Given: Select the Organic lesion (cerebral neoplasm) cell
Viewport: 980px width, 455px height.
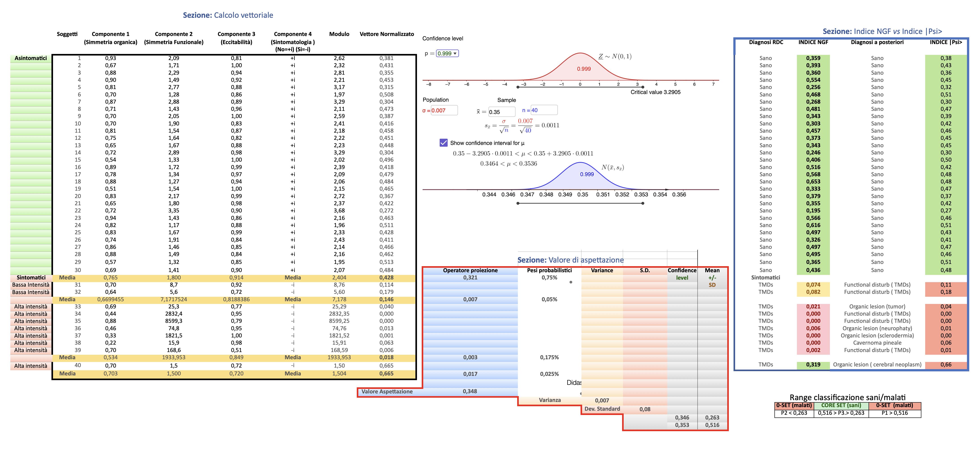Looking at the screenshot, I should 877,365.
